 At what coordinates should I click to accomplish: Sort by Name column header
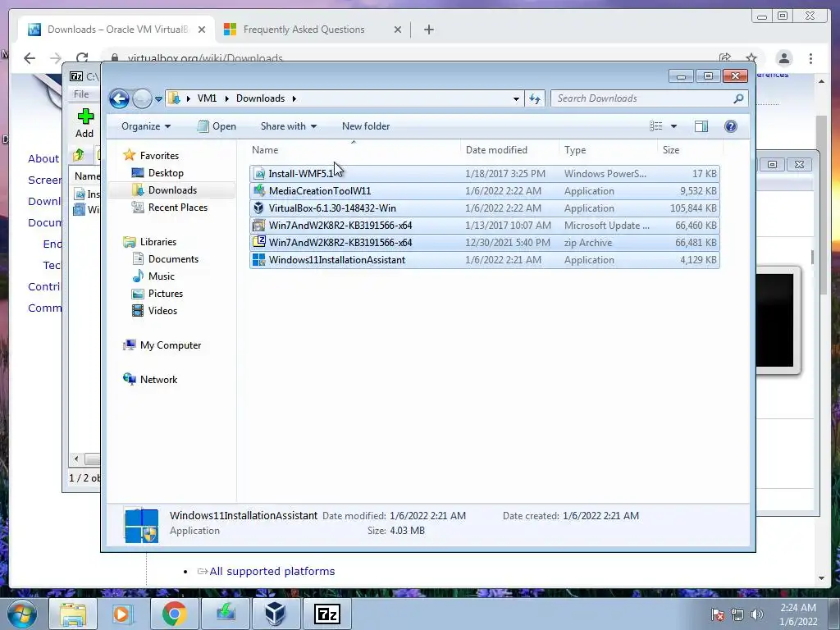354,150
